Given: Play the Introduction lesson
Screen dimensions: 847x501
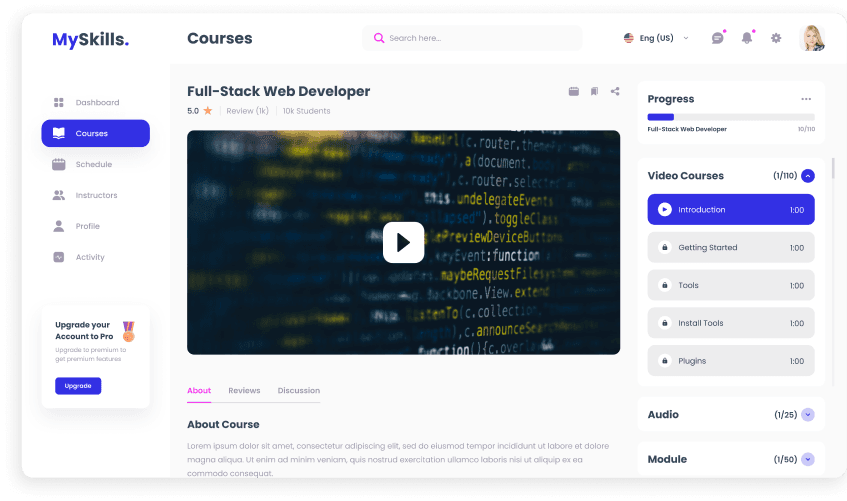Looking at the screenshot, I should click(x=731, y=210).
